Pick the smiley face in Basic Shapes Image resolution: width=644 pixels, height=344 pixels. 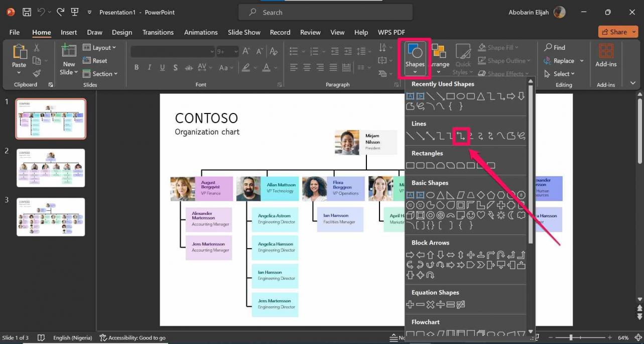pos(470,215)
